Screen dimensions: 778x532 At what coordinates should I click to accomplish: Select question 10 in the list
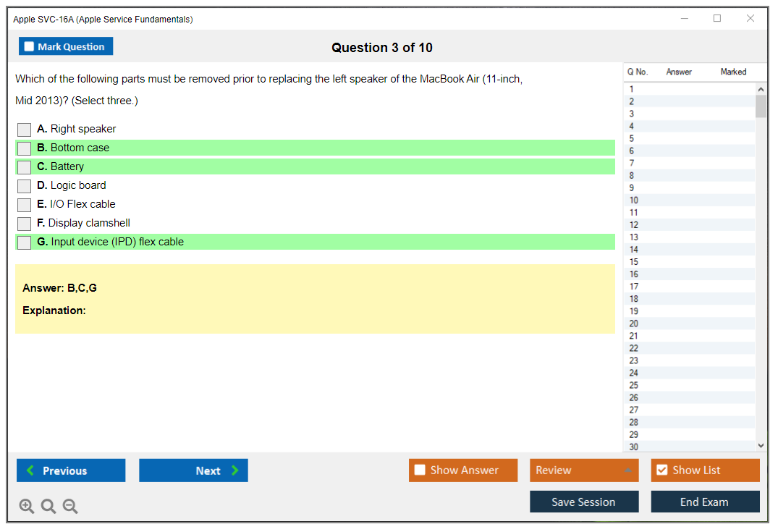click(x=634, y=200)
